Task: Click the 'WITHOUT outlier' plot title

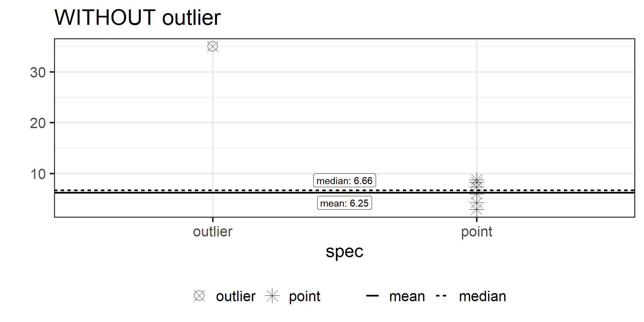Action: click(138, 17)
